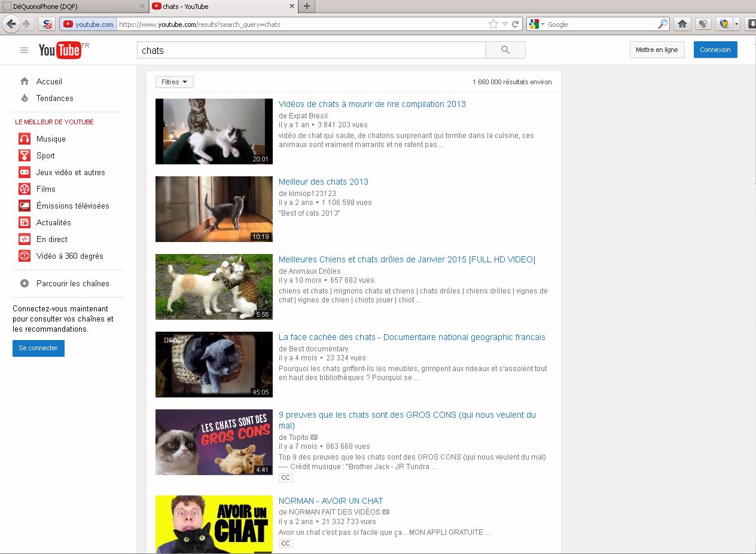Click the browser forward arrow

(x=26, y=24)
